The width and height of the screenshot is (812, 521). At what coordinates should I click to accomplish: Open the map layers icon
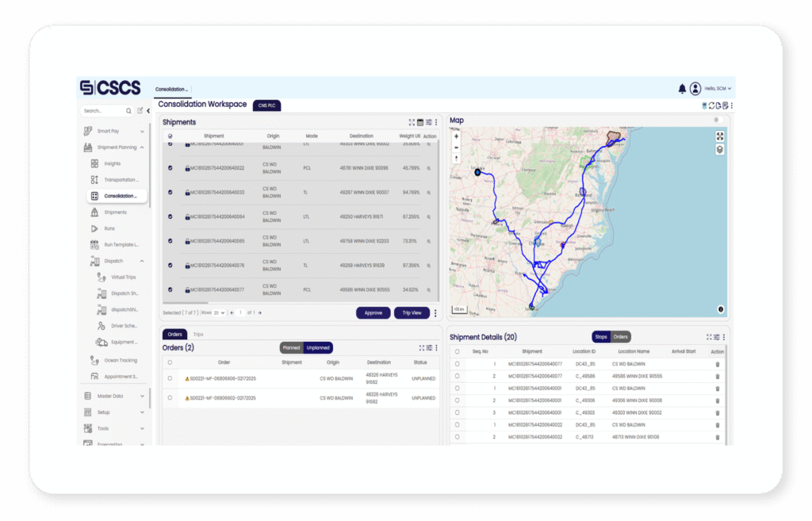719,149
